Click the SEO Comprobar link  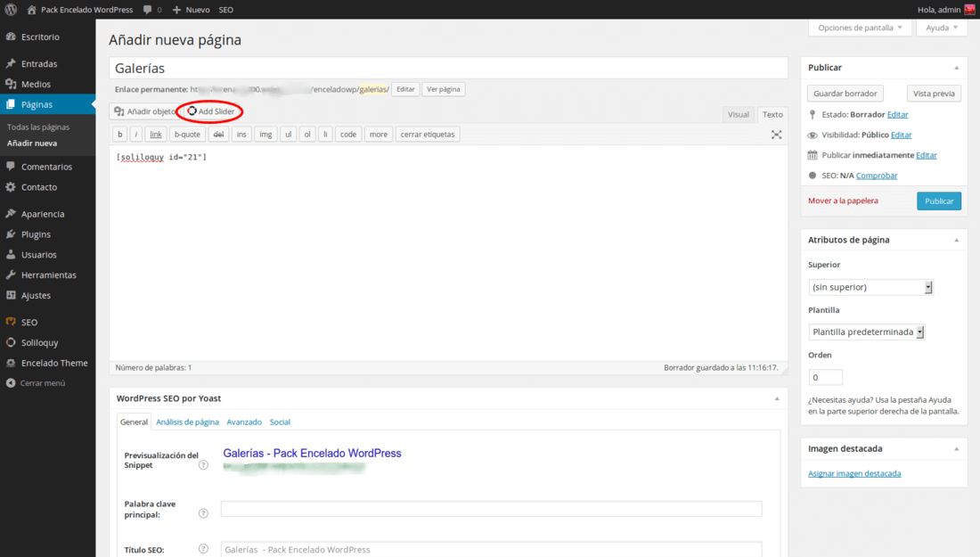tap(877, 175)
